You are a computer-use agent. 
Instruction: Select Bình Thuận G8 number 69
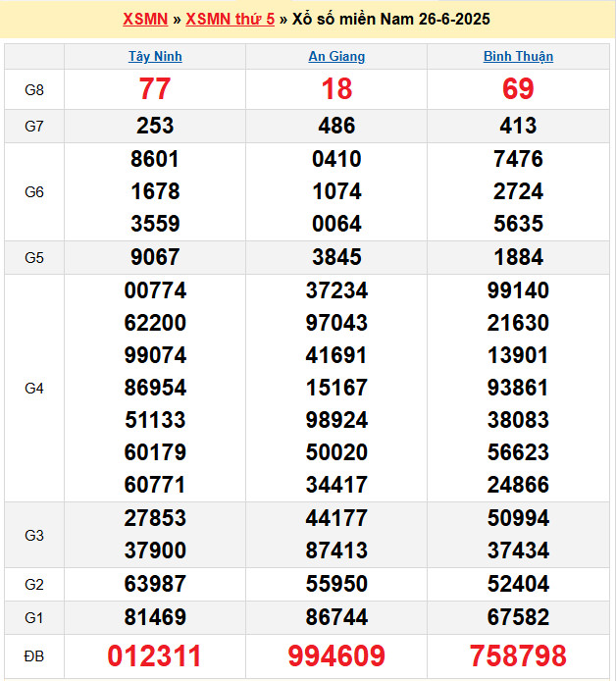518,89
